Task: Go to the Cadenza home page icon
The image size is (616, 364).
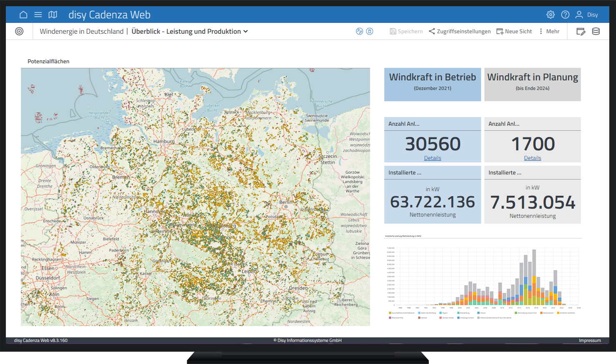Action: click(23, 15)
